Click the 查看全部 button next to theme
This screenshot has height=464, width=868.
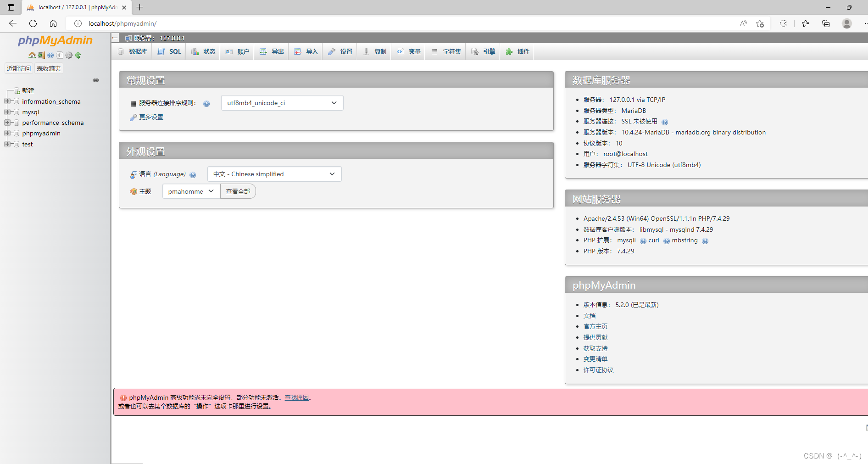238,191
